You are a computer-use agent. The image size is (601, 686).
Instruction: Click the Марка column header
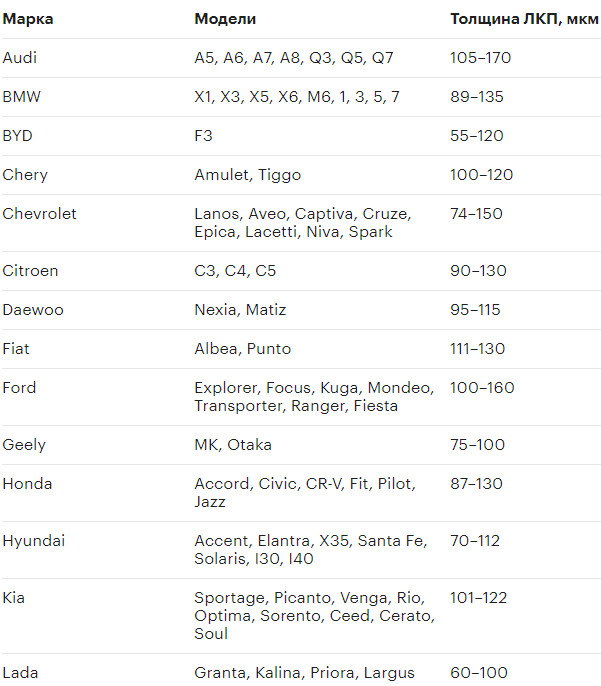(x=28, y=19)
